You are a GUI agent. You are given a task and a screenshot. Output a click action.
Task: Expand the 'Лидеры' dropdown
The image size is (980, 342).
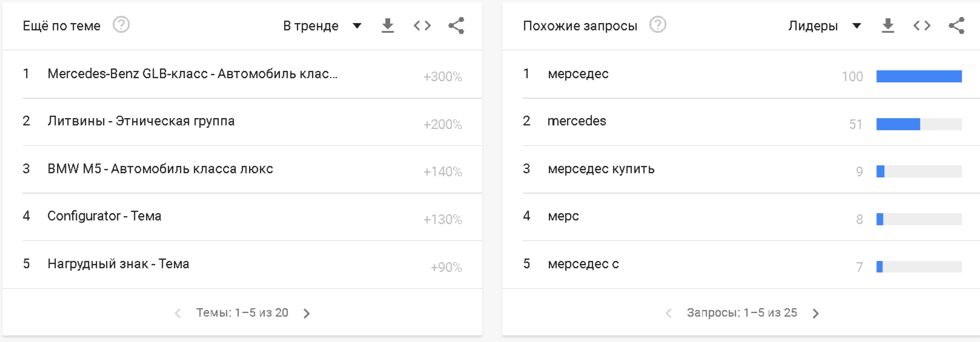coord(824,26)
